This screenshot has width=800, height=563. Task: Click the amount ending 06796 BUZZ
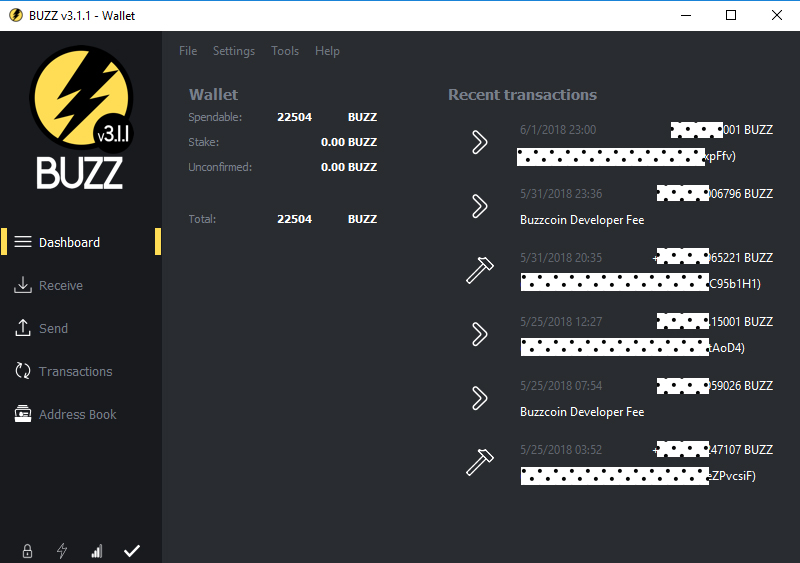pos(715,194)
